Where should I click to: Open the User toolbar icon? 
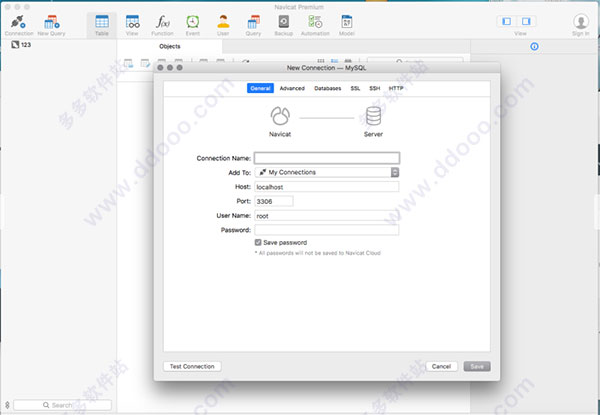point(223,22)
